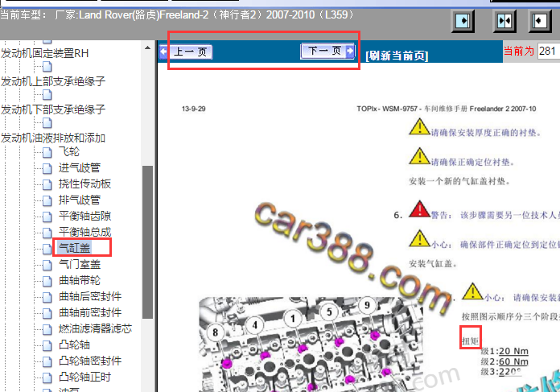
Task: Click the 扭矩 torque label text
Action: pyautogui.click(x=471, y=341)
